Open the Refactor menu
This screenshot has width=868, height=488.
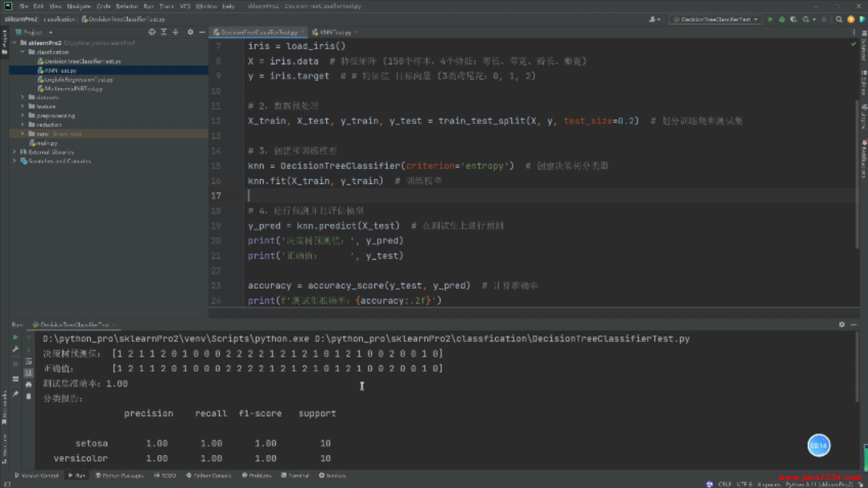tap(127, 6)
